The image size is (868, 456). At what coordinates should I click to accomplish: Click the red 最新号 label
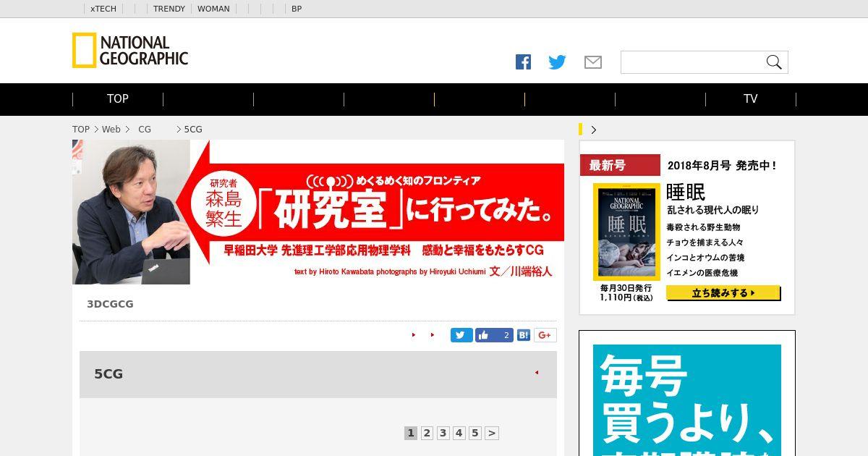(620, 165)
